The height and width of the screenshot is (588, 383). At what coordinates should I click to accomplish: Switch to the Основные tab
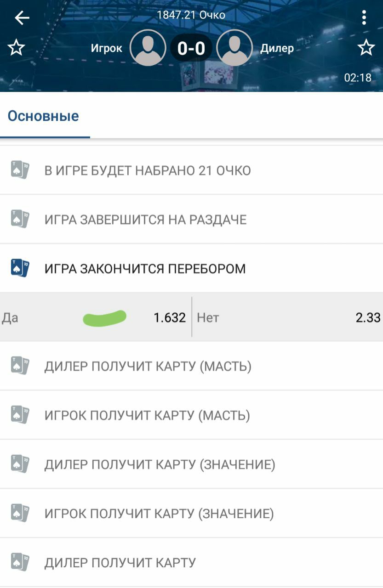44,116
